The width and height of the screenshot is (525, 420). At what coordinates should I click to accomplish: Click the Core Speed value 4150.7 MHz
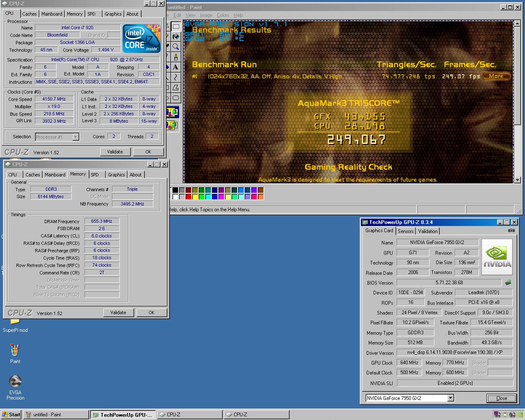click(54, 99)
